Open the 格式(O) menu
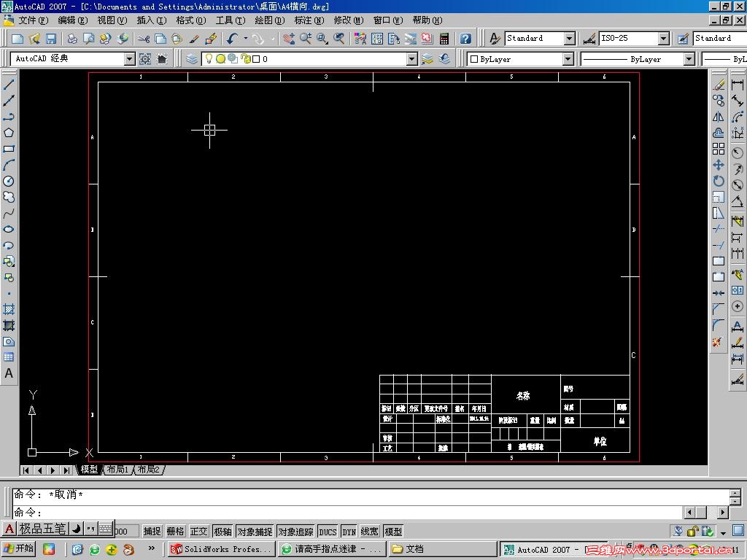 coord(190,20)
